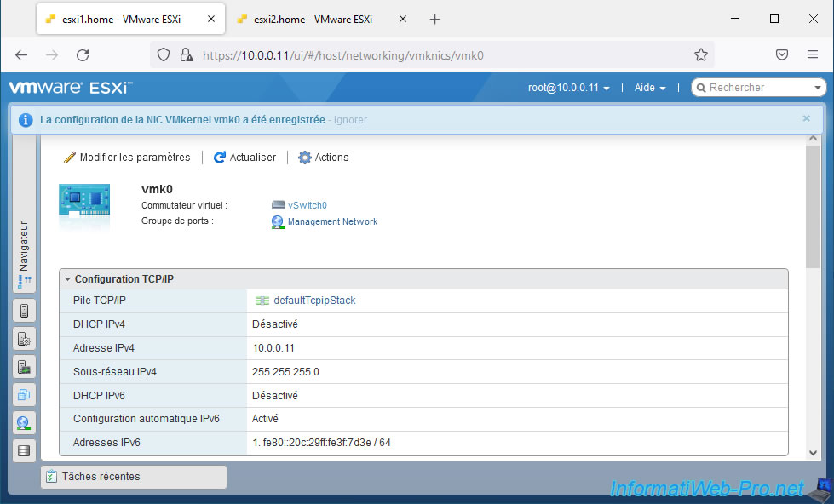Open a new browser tab
Image resolution: width=834 pixels, height=504 pixels.
[x=434, y=19]
